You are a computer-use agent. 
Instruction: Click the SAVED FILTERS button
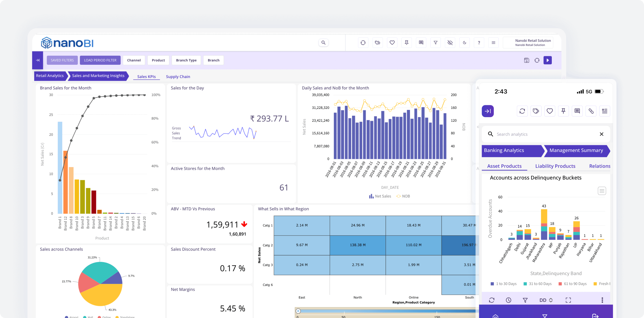[x=62, y=60]
